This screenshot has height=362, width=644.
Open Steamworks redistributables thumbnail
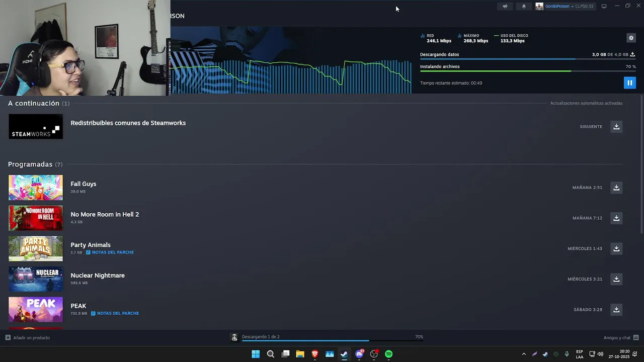click(x=36, y=126)
